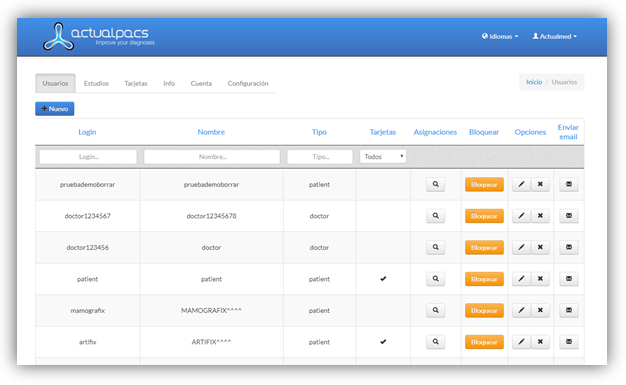This screenshot has width=626, height=385.
Task: Block user artifix
Action: click(484, 342)
